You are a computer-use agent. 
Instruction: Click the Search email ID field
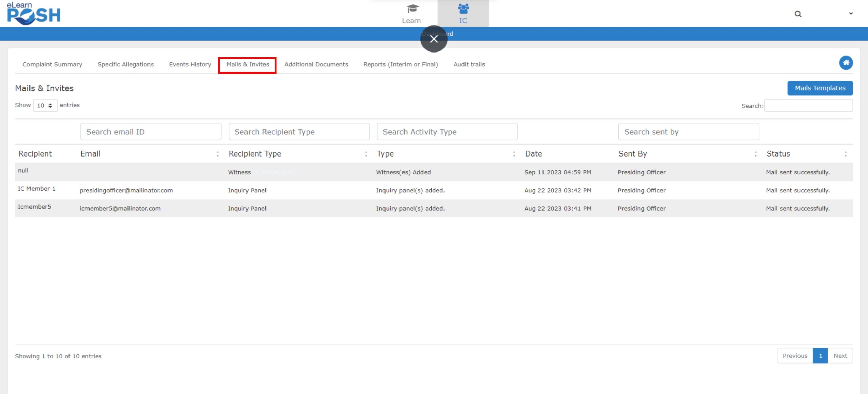[x=151, y=132]
